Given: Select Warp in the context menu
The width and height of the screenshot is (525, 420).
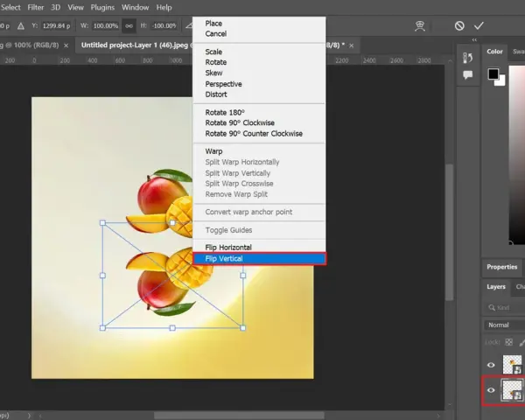Looking at the screenshot, I should coord(259,151).
